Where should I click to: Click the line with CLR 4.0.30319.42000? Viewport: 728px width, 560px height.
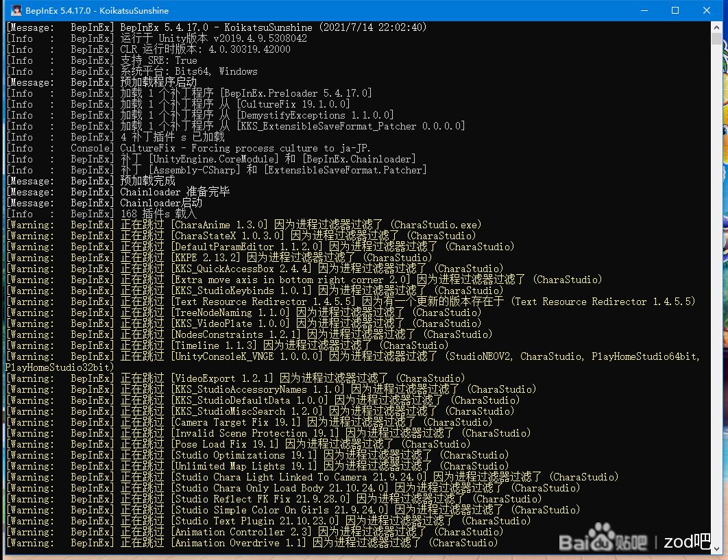coord(148,49)
